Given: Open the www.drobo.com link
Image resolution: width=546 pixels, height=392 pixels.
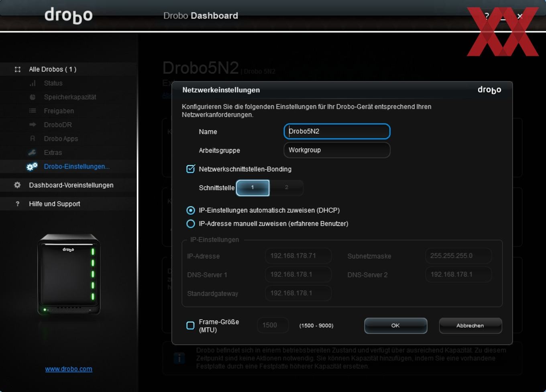Looking at the screenshot, I should [x=69, y=369].
